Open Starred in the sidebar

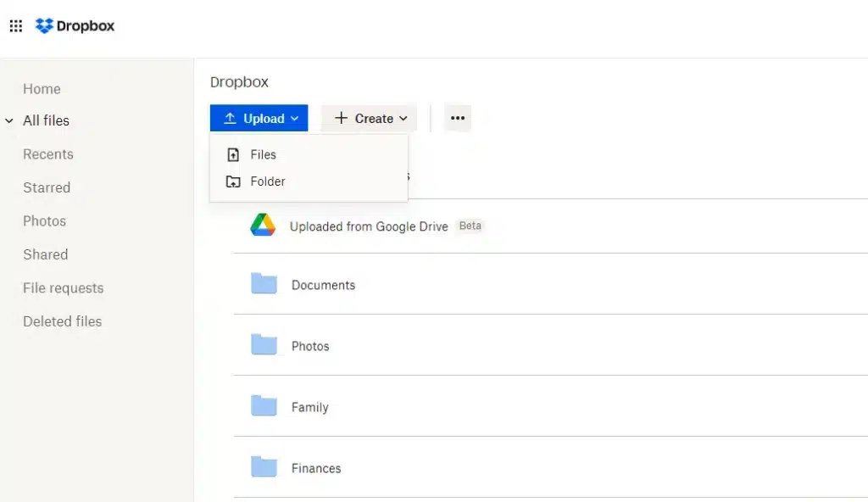coord(47,188)
